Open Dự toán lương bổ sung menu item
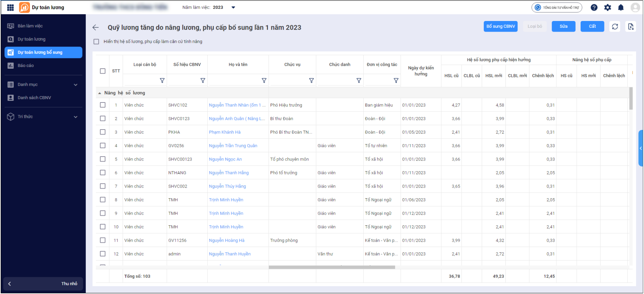Viewport: 644px width, 294px height. [x=43, y=52]
